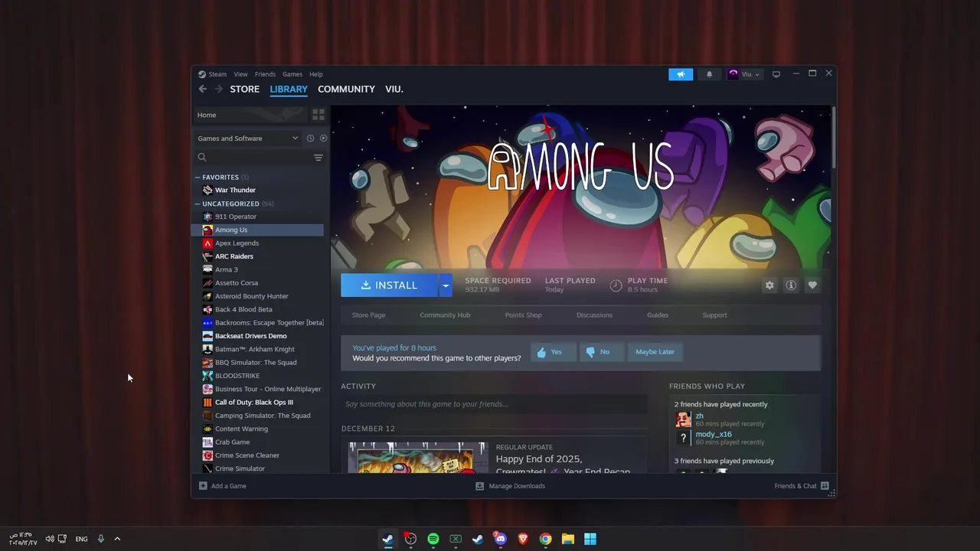This screenshot has width=980, height=551.
Task: Install Among Us
Action: 389,285
